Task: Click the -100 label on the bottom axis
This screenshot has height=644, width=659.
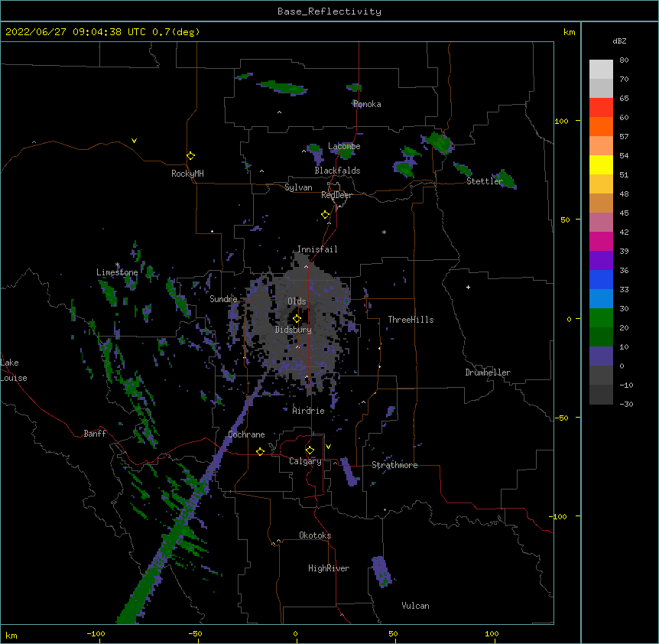Action: click(x=96, y=633)
